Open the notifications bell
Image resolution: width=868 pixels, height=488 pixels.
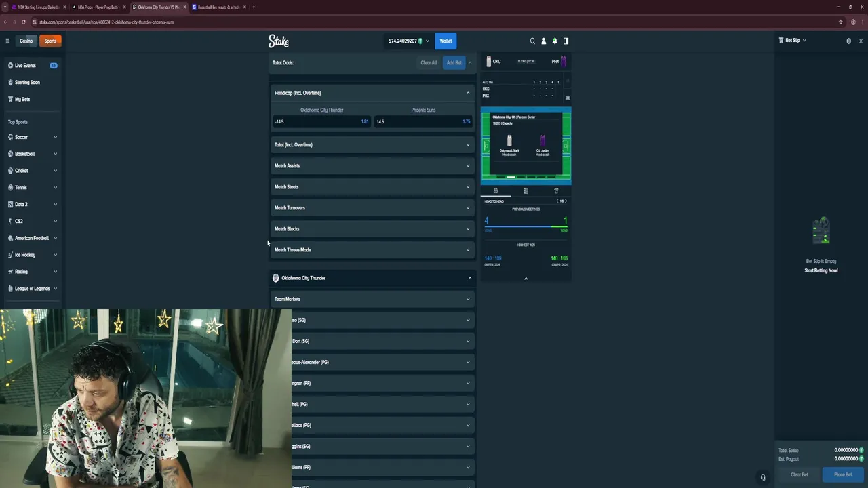click(555, 41)
